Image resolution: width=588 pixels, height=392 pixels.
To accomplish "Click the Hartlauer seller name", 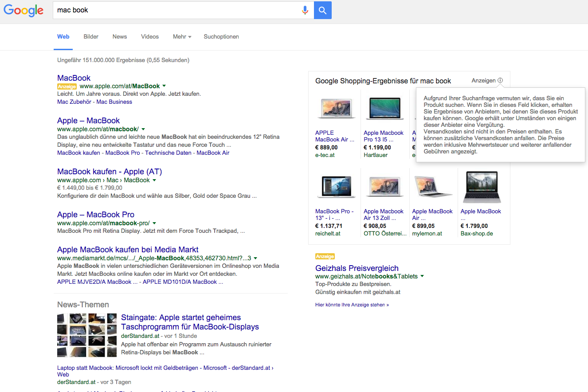I will click(376, 155).
